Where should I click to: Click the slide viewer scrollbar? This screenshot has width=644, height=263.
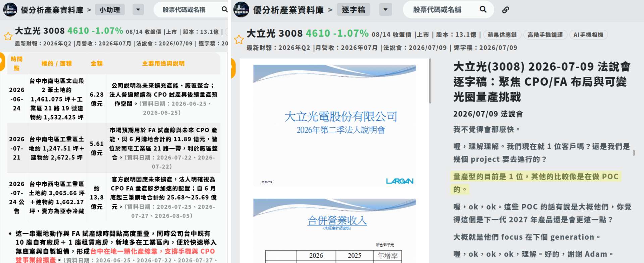[430, 81]
